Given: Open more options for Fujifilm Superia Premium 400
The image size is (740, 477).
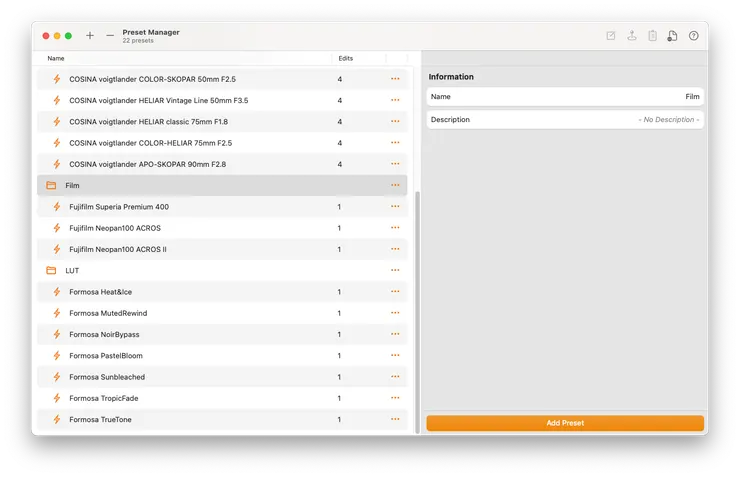Looking at the screenshot, I should click(395, 206).
